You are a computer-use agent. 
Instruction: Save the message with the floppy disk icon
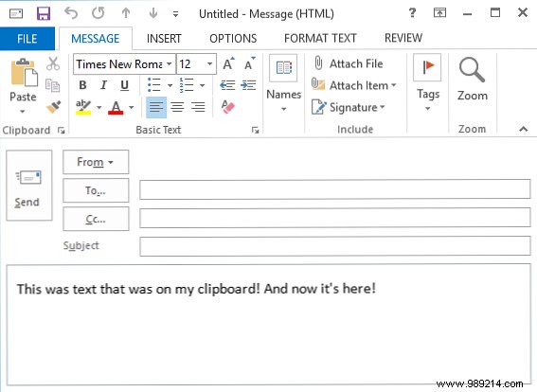click(x=44, y=13)
